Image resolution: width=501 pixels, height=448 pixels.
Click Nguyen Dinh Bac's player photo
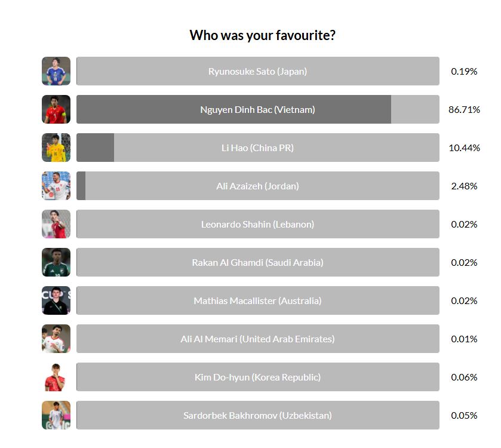[56, 109]
